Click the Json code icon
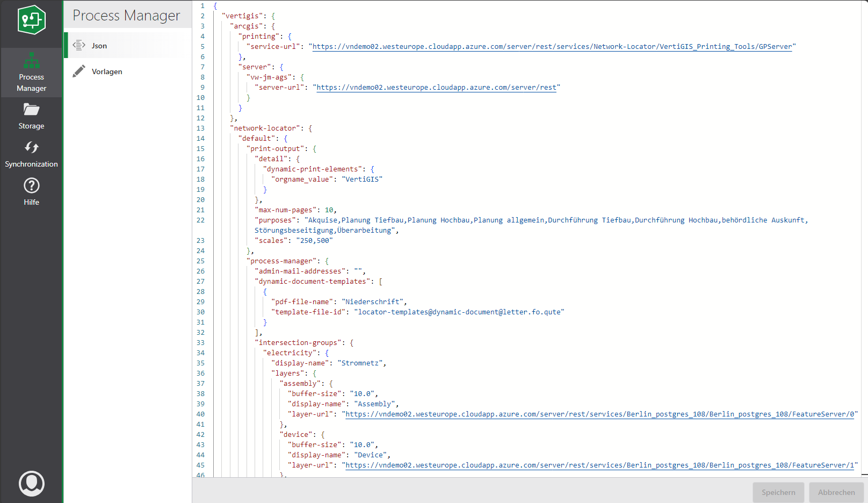868x503 pixels. tap(79, 45)
